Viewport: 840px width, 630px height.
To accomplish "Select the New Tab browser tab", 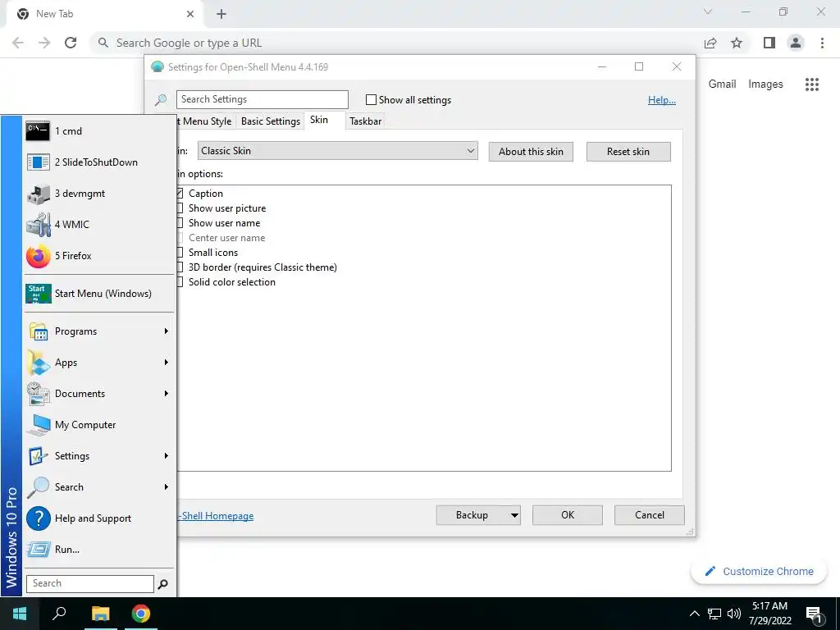I will [104, 14].
